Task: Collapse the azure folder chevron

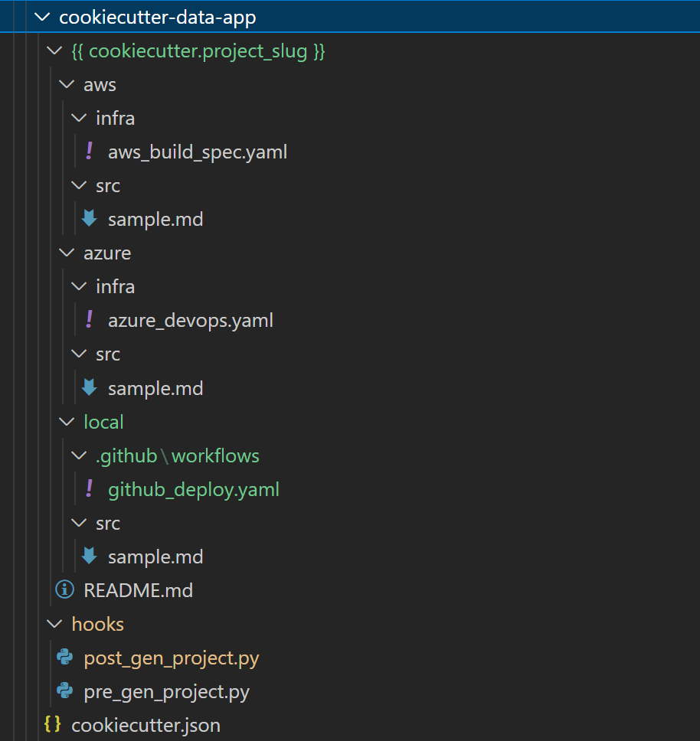Action: [67, 253]
